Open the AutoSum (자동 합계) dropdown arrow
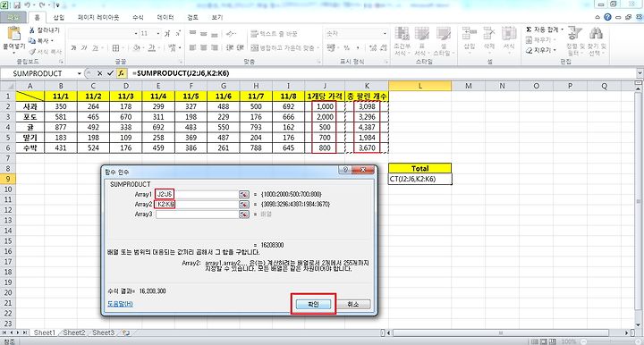The width and height of the screenshot is (644, 345). (563, 29)
